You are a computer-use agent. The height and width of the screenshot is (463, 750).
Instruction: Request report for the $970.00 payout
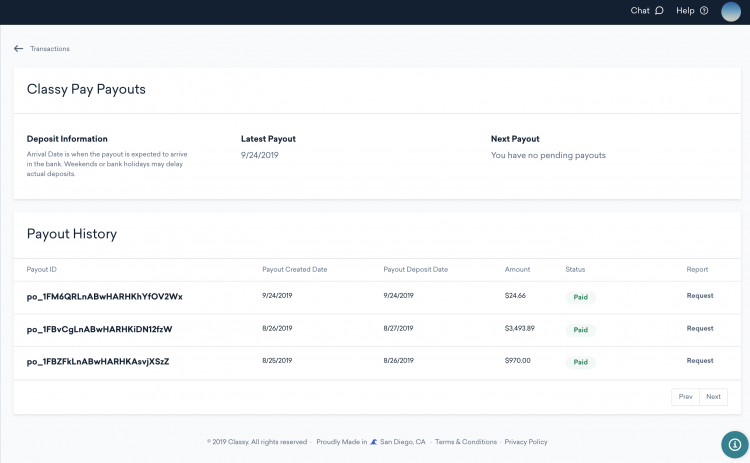click(700, 361)
